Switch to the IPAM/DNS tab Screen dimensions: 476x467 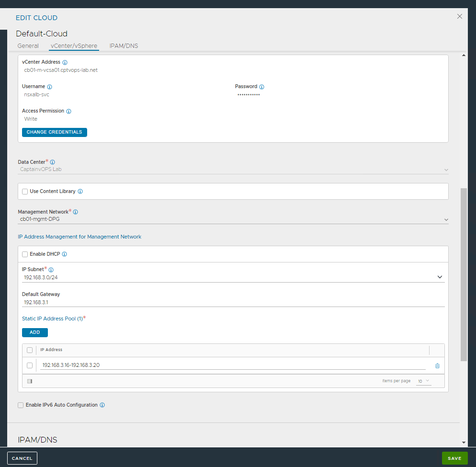click(124, 46)
